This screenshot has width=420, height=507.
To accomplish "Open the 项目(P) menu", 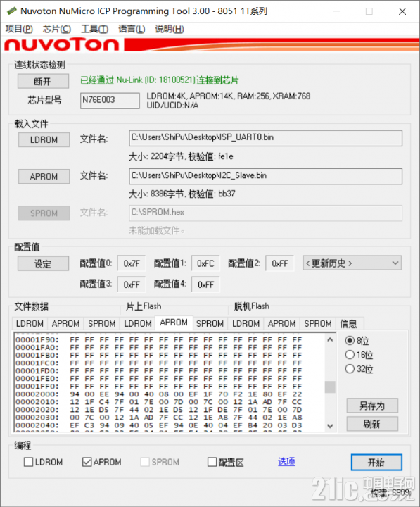I will [x=19, y=29].
